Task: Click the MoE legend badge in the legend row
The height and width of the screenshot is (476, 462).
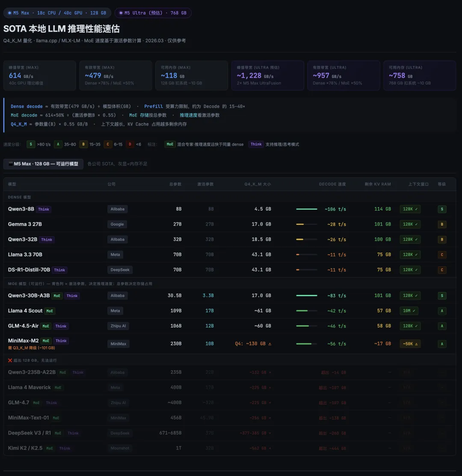Action: [x=170, y=144]
